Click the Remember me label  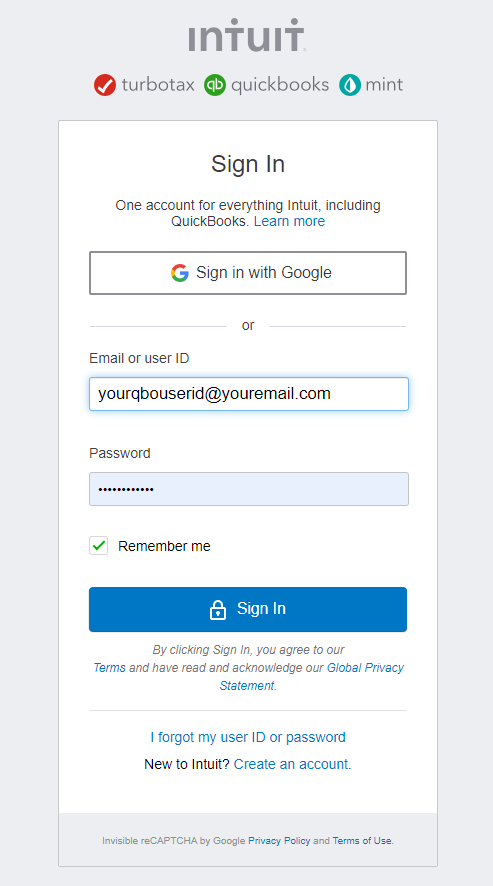click(164, 546)
